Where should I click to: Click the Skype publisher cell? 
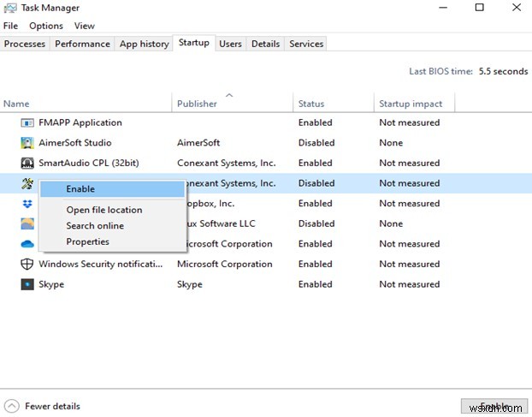190,284
